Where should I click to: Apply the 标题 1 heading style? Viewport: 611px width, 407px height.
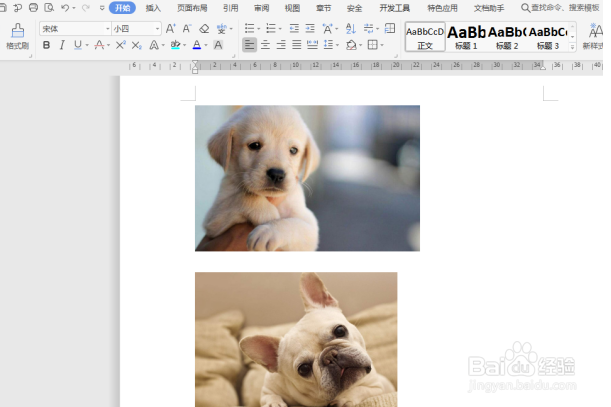466,37
